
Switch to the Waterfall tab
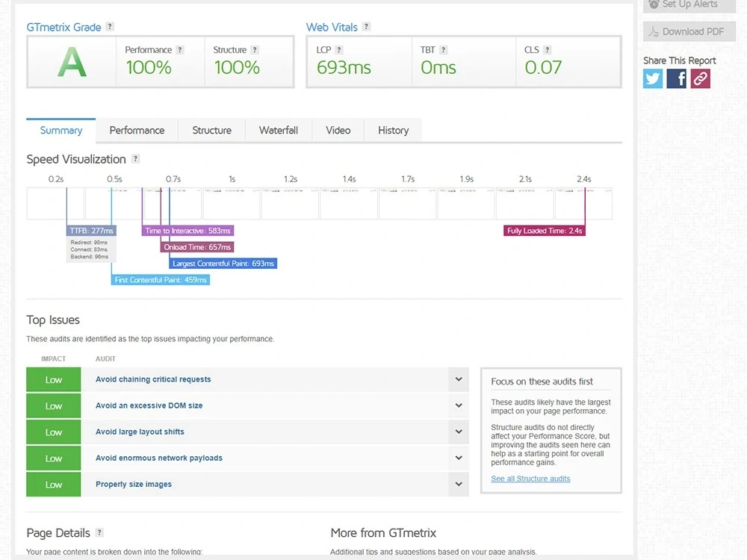pyautogui.click(x=279, y=131)
